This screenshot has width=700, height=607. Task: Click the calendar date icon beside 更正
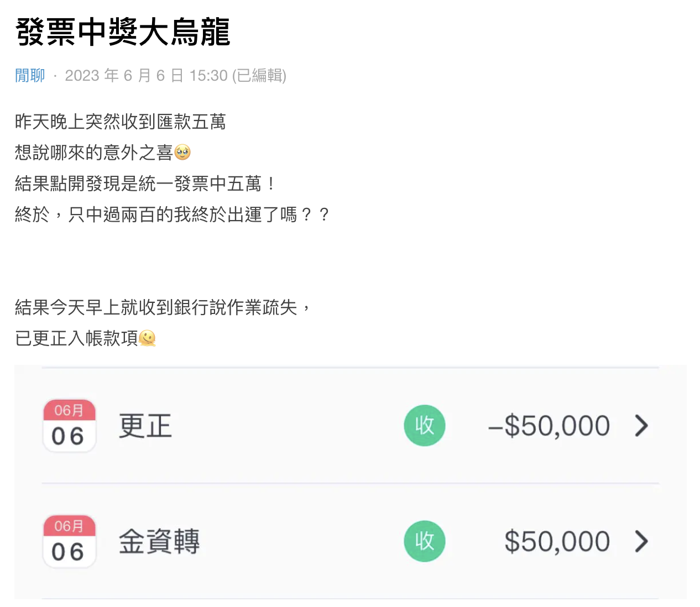click(70, 426)
